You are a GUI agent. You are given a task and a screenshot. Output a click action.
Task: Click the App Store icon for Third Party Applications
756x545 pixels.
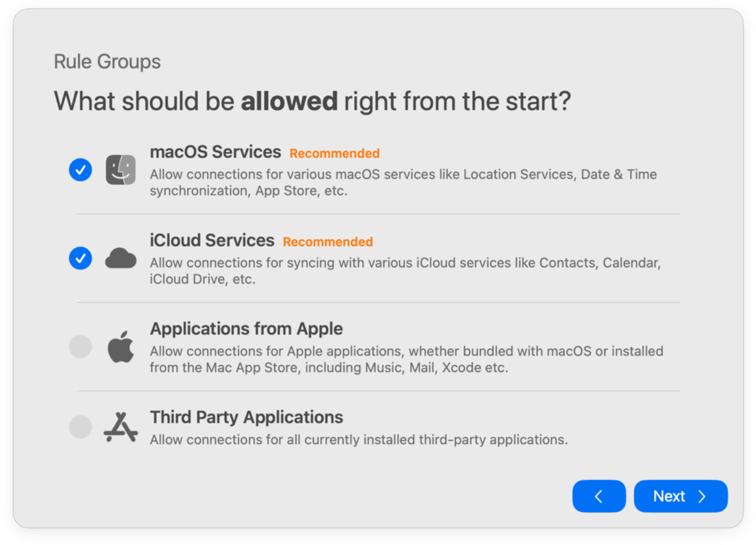click(120, 427)
